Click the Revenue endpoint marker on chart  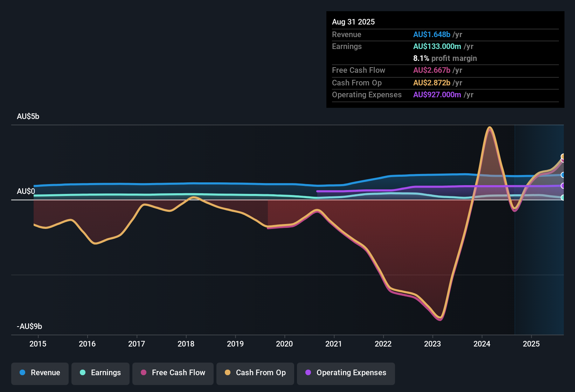point(563,175)
